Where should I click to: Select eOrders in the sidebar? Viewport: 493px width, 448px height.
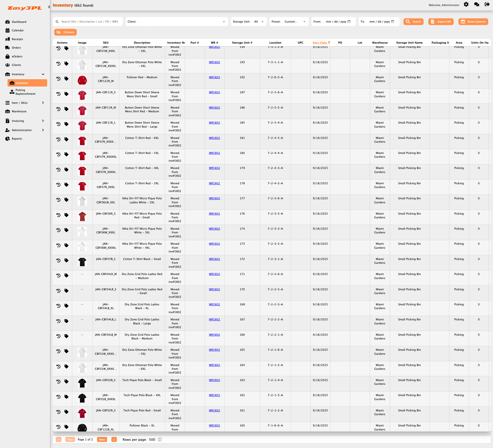(17, 56)
